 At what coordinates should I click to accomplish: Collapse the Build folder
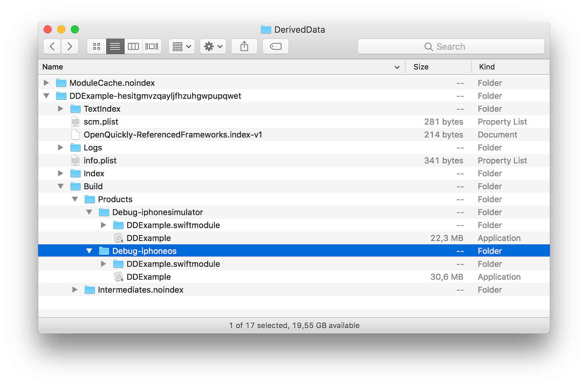(61, 186)
